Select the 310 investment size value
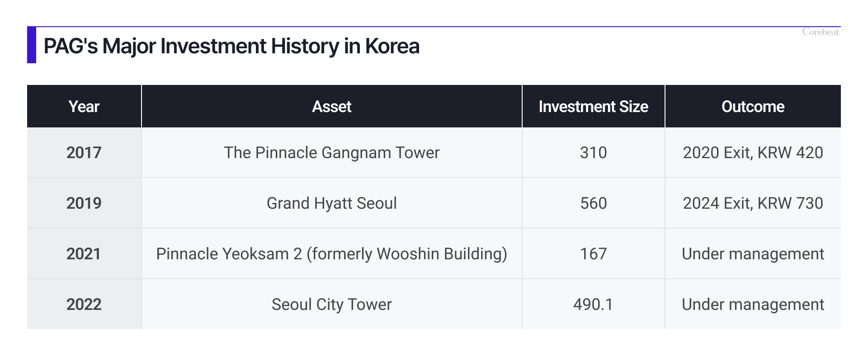This screenshot has height=356, width=868. click(594, 153)
